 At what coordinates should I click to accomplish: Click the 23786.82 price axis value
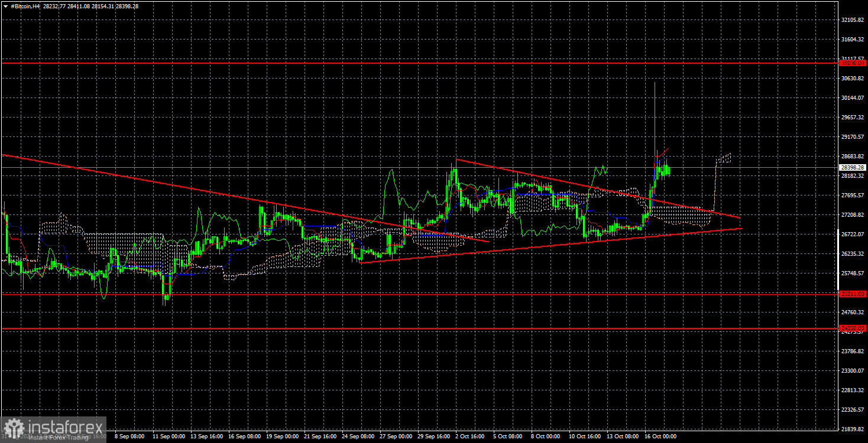(x=853, y=351)
